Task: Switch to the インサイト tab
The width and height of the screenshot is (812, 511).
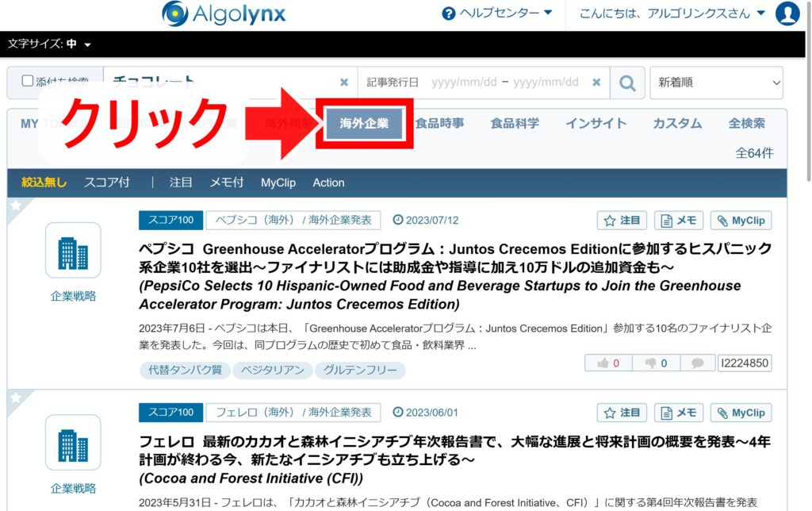Action: (596, 124)
